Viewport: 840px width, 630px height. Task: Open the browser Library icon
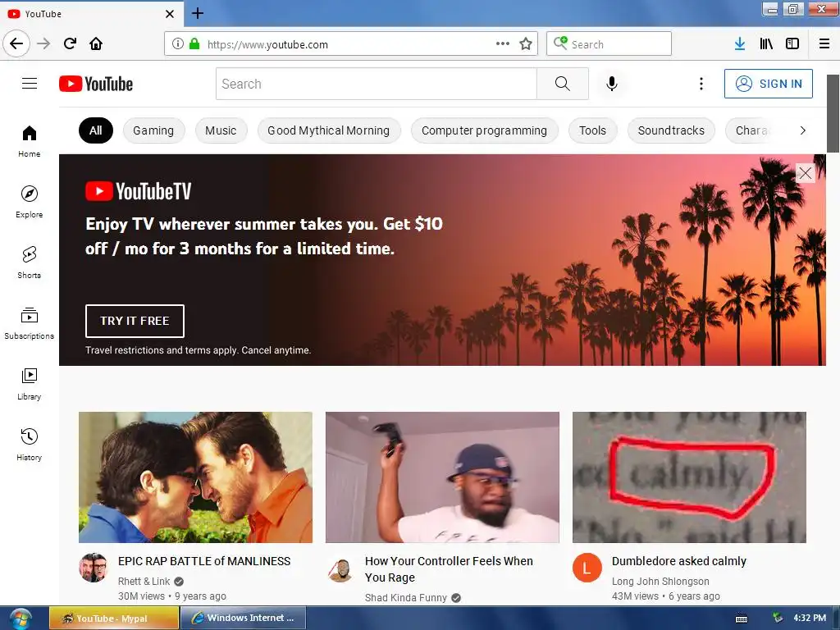[766, 44]
